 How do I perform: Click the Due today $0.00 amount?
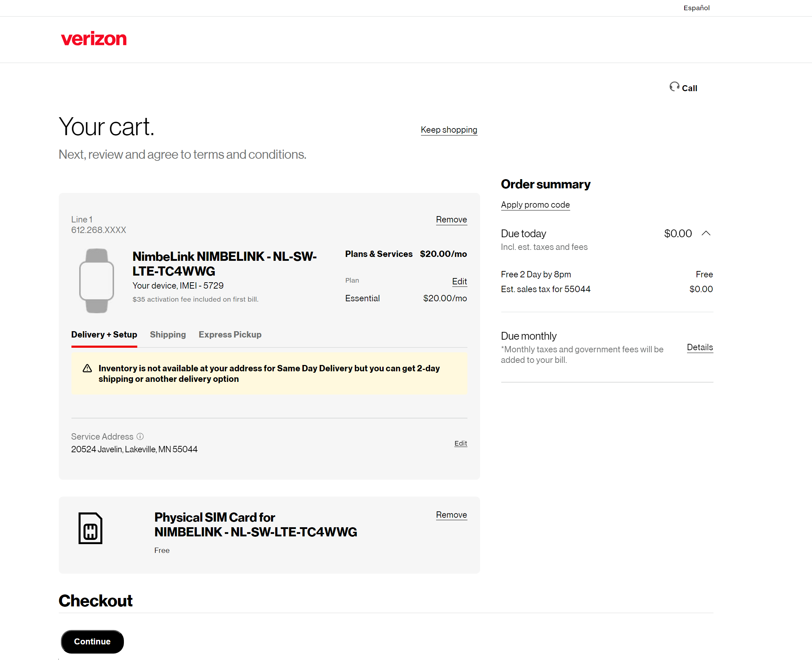678,234
